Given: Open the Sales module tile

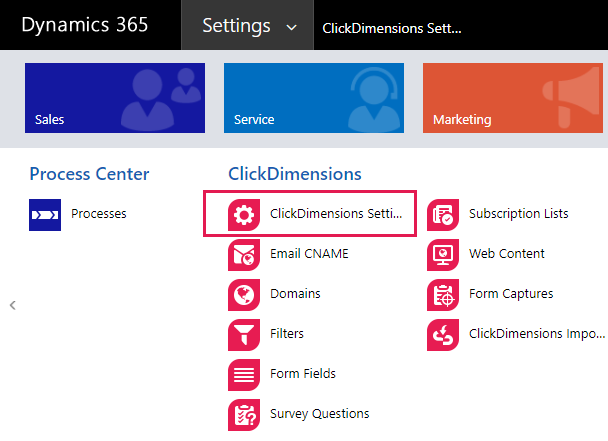Looking at the screenshot, I should click(115, 98).
